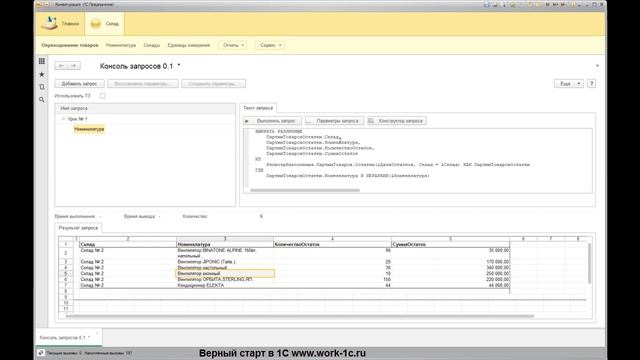Open the Сервис dropdown menu
This screenshot has height=360, width=640.
coord(270,45)
